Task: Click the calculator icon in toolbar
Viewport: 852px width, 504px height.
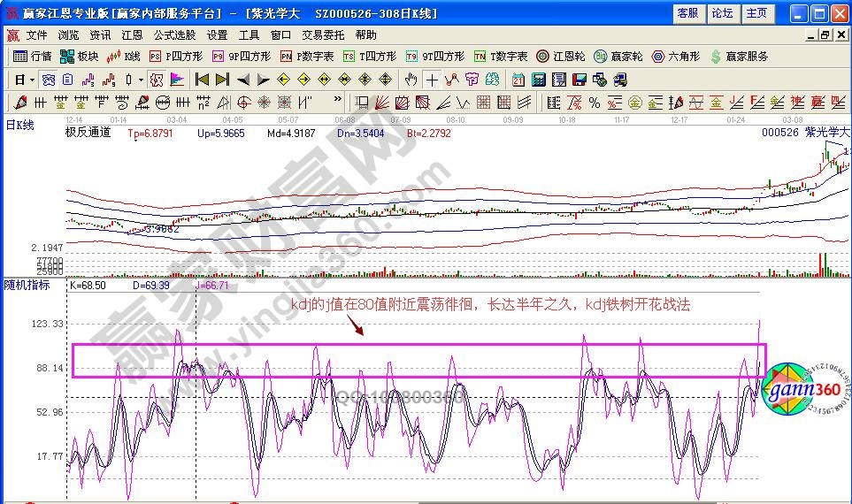Action: coord(539,80)
